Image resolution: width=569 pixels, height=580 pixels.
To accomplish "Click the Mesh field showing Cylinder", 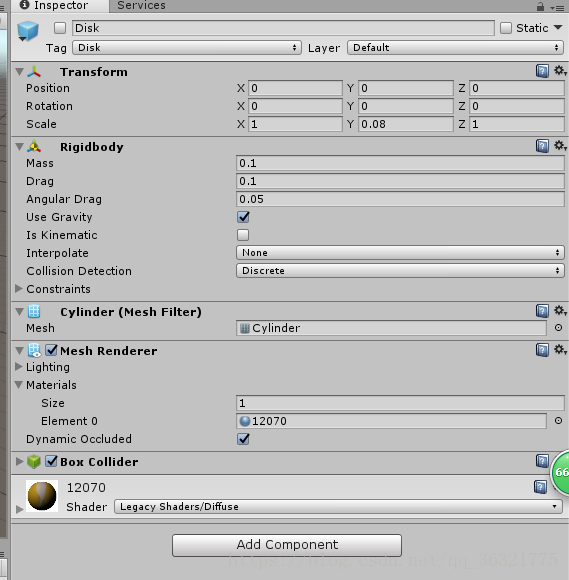I will click(391, 328).
